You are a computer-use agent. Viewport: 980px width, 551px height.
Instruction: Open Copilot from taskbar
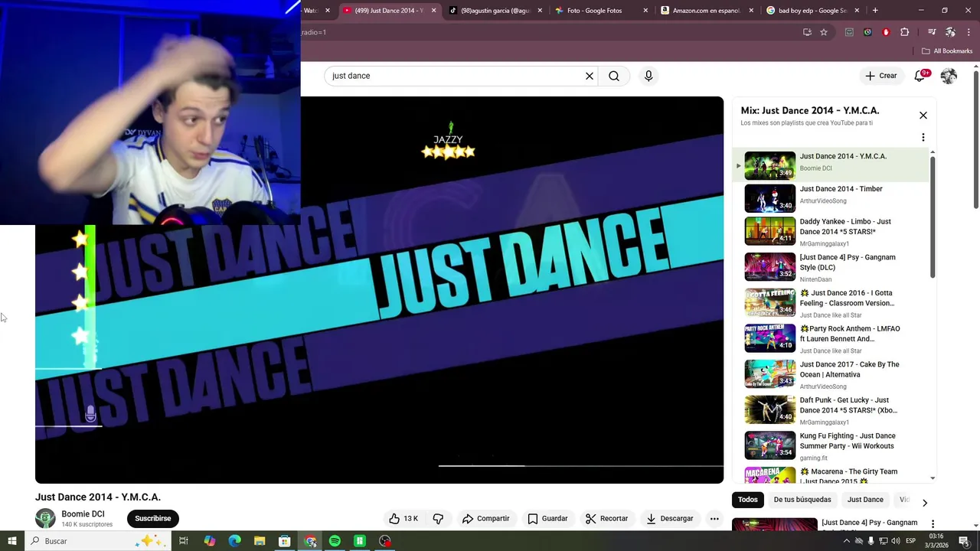209,541
